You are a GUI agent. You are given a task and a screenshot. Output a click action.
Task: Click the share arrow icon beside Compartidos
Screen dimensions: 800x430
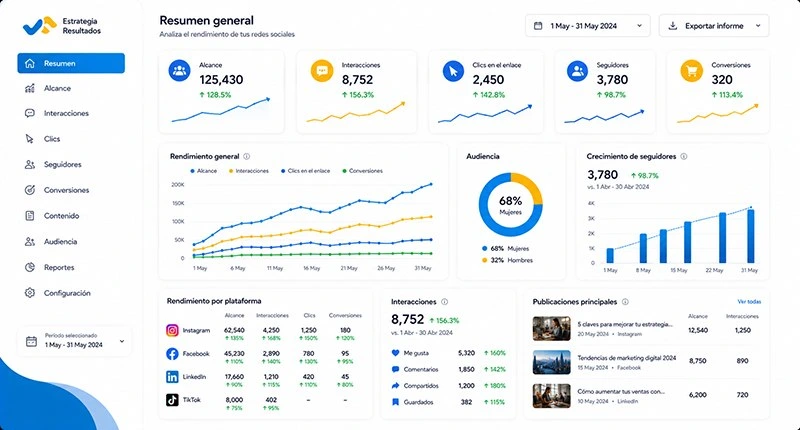395,386
